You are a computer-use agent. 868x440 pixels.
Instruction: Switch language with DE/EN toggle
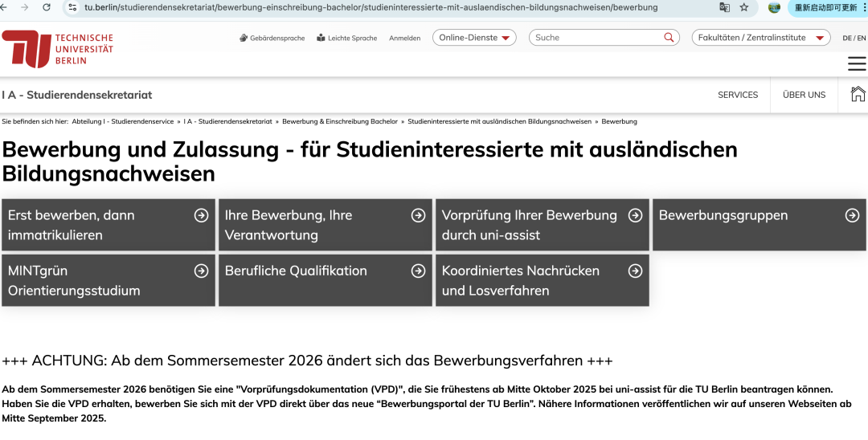[854, 39]
